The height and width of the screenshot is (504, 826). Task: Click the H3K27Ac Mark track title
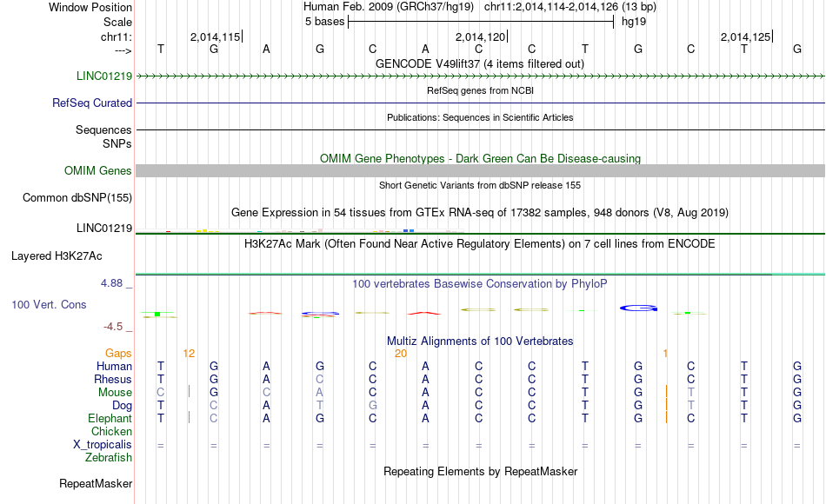(480, 244)
